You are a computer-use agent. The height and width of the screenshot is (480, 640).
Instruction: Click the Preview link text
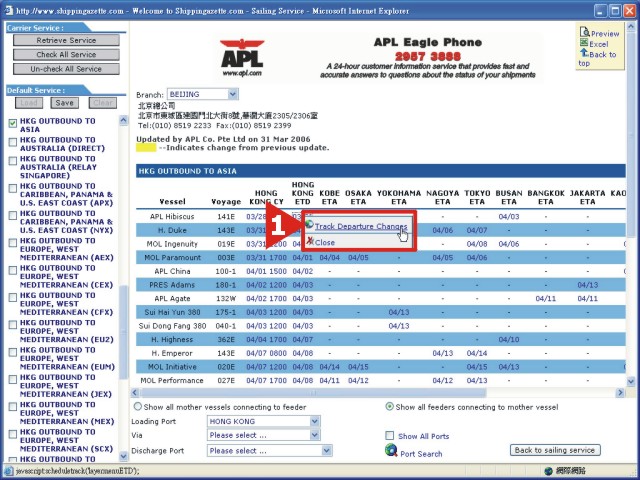coord(605,34)
